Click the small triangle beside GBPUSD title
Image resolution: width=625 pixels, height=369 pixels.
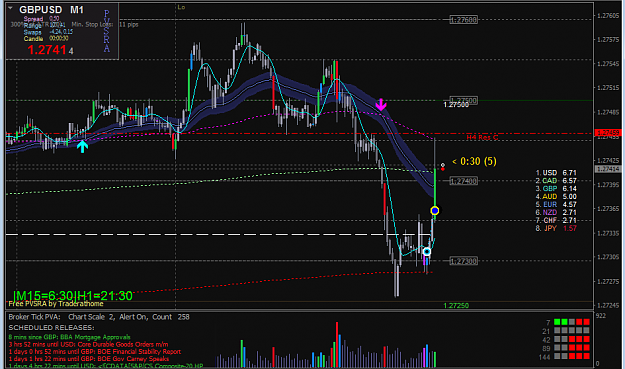click(x=10, y=8)
